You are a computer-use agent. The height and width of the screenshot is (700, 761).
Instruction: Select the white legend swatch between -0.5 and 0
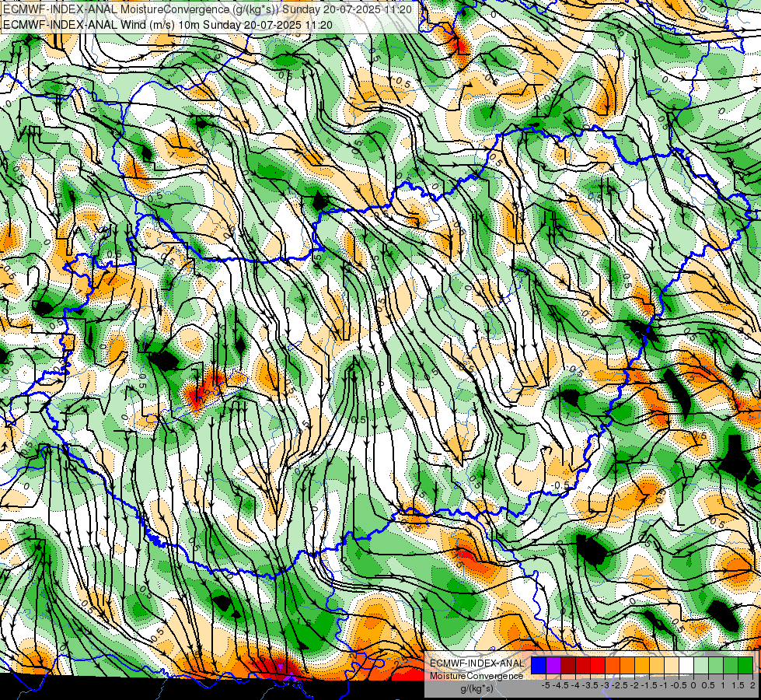(686, 665)
